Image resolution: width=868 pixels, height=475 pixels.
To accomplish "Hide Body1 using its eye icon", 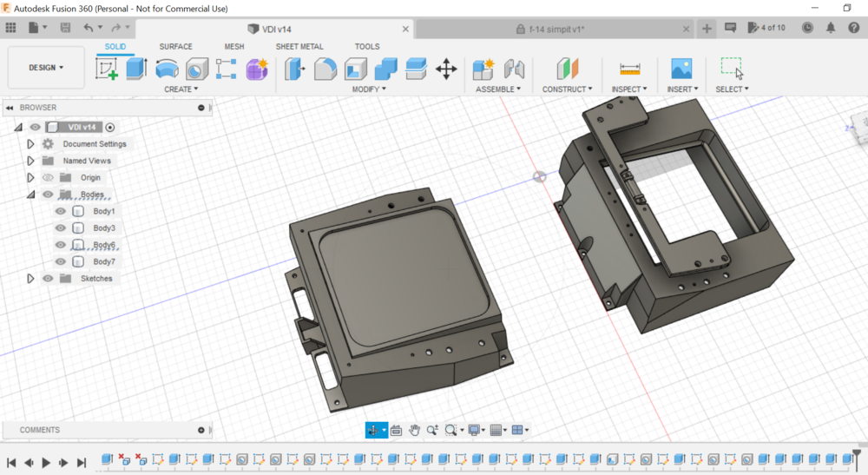I will 61,211.
